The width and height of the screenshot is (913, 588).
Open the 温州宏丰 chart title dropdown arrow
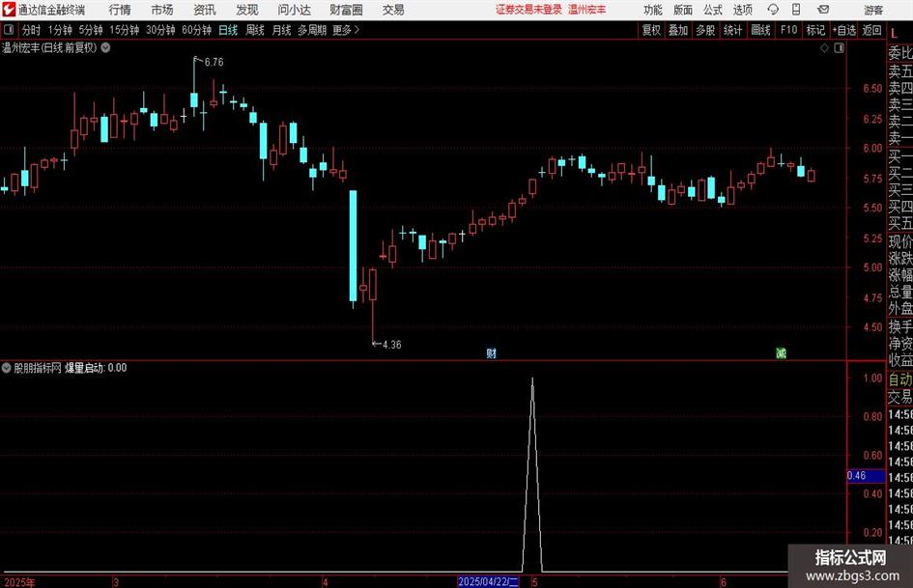tap(105, 47)
